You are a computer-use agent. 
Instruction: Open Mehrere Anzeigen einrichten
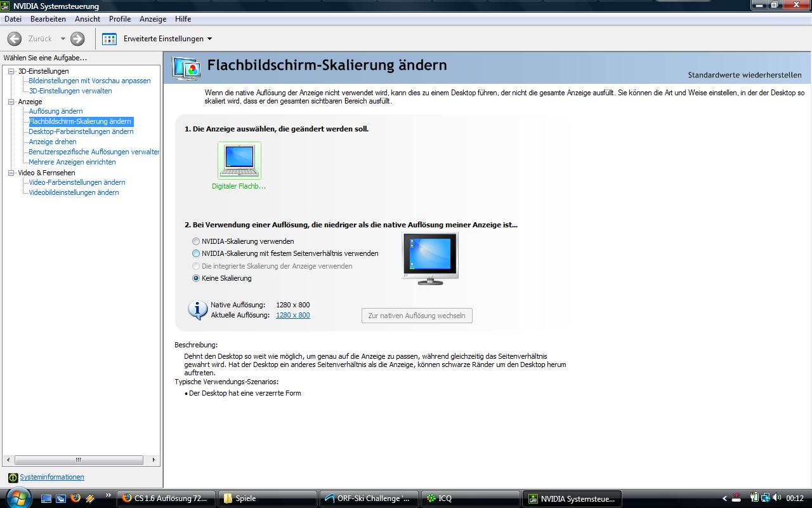point(72,162)
